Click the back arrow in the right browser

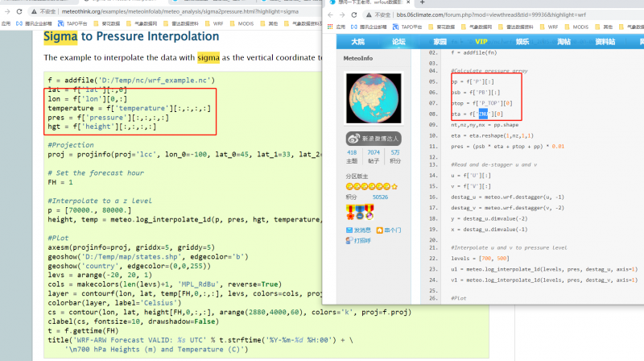(x=331, y=15)
